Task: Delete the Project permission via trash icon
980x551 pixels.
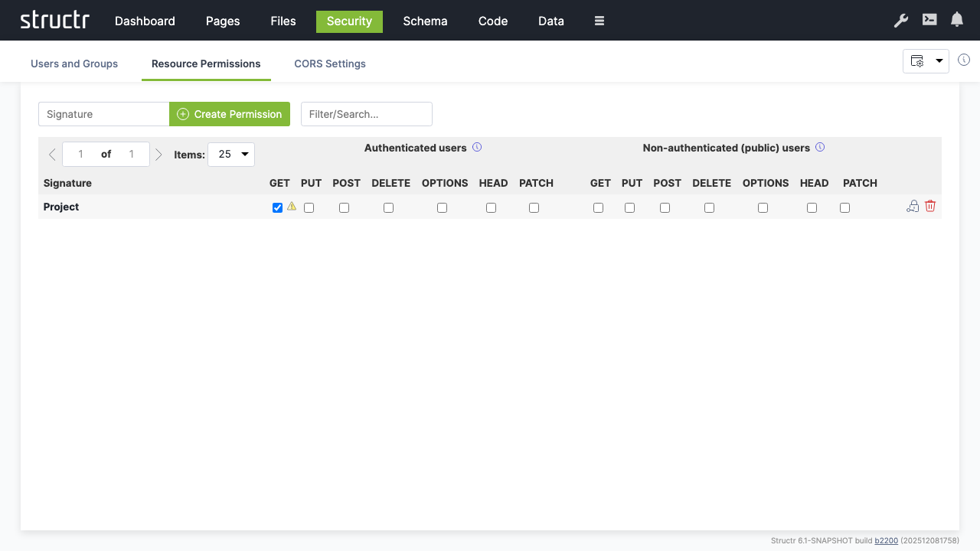Action: pos(930,206)
